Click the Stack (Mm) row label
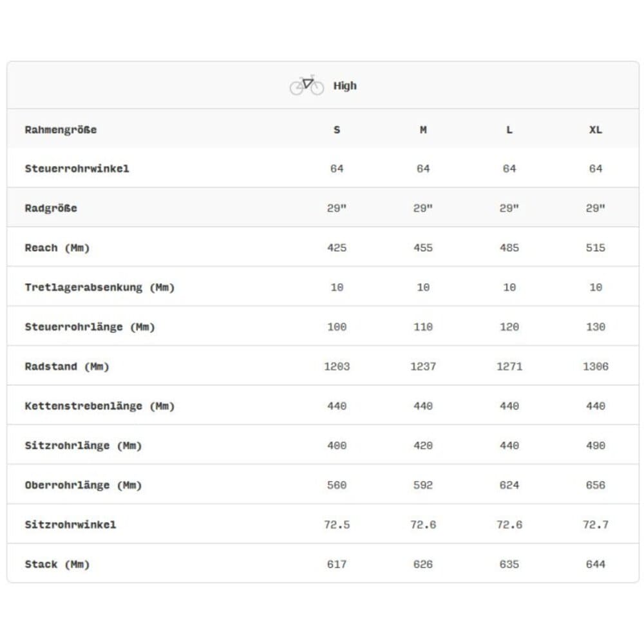 point(57,565)
